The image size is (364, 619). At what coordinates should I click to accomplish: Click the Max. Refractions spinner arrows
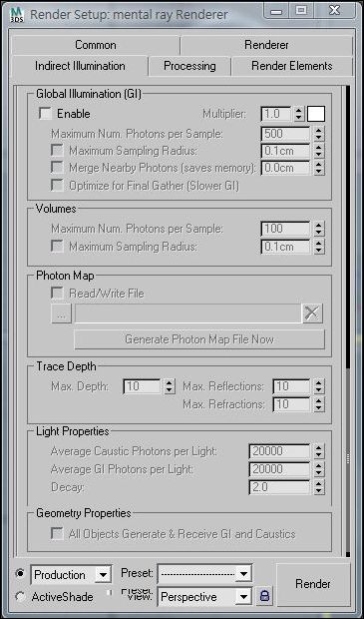(319, 404)
